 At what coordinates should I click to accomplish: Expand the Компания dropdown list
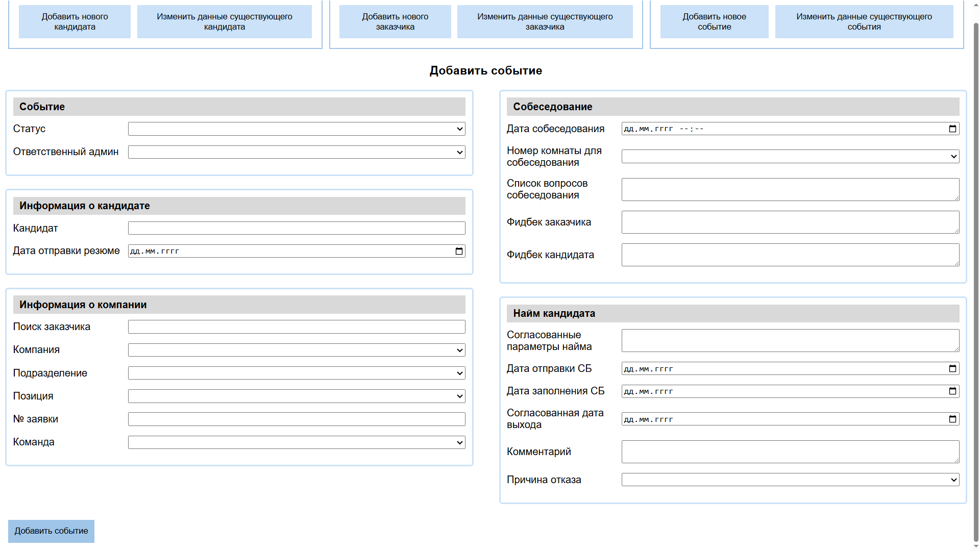coord(296,350)
